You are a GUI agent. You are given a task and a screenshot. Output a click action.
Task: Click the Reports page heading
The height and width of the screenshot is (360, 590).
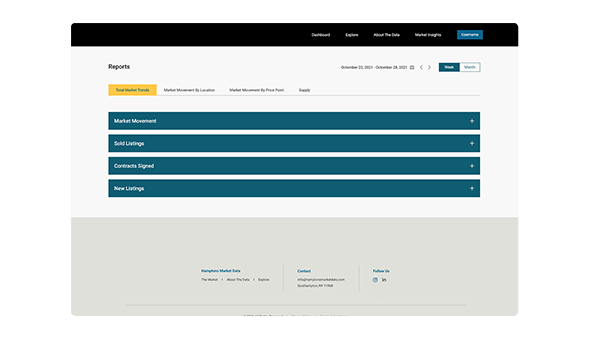click(119, 67)
